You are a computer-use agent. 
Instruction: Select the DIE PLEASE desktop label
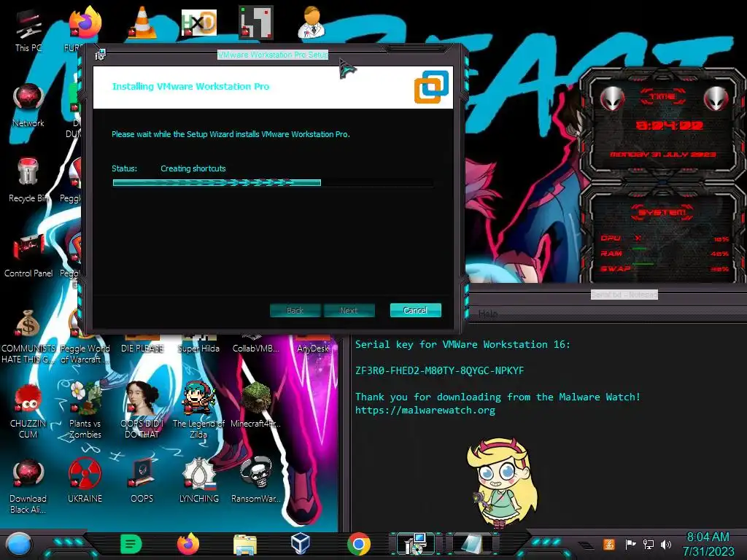(142, 349)
